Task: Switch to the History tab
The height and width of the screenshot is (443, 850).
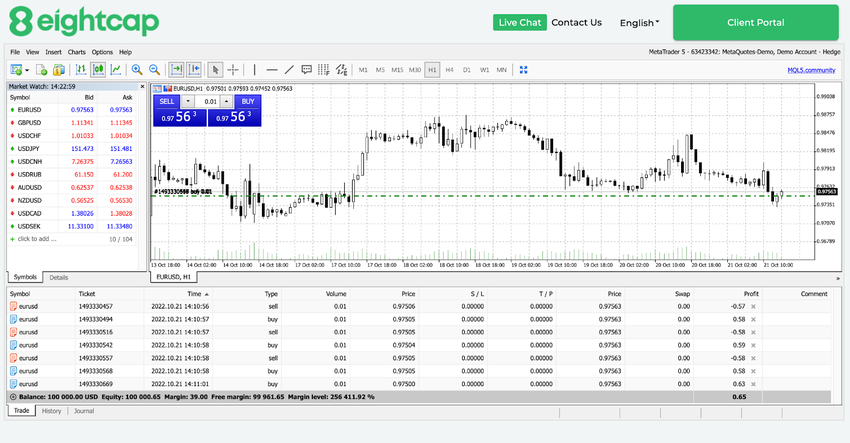Action: tap(51, 411)
